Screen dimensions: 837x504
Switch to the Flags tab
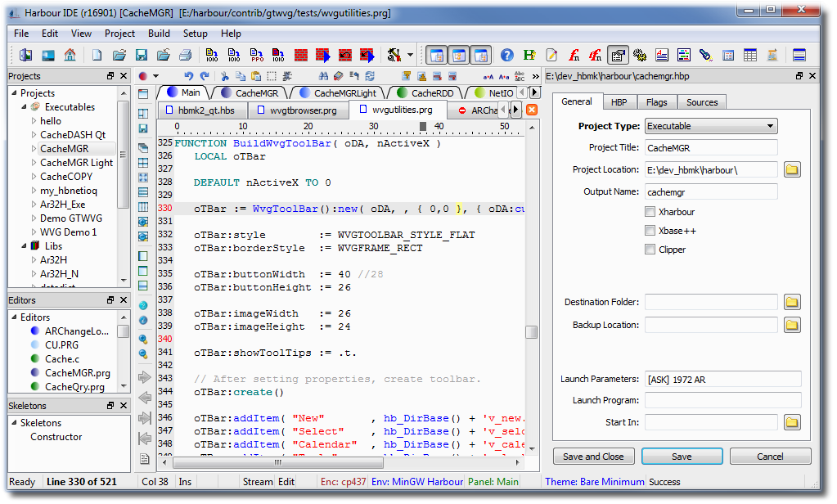coord(656,102)
